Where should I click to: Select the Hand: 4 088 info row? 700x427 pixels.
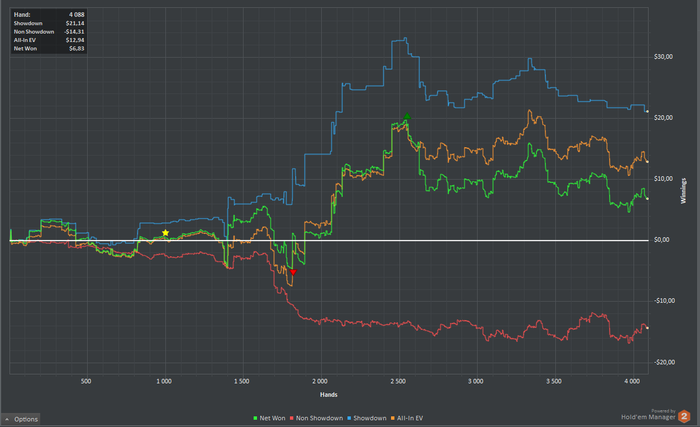click(x=49, y=15)
